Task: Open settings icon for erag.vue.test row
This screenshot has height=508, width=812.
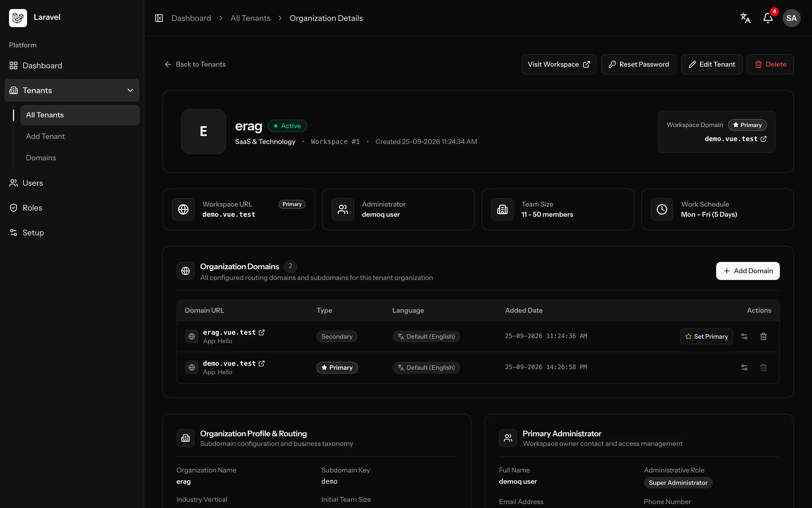Action: click(x=744, y=336)
